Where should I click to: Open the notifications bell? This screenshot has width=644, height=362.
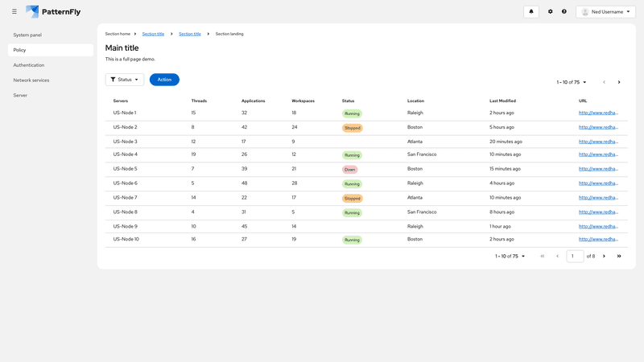coord(530,12)
